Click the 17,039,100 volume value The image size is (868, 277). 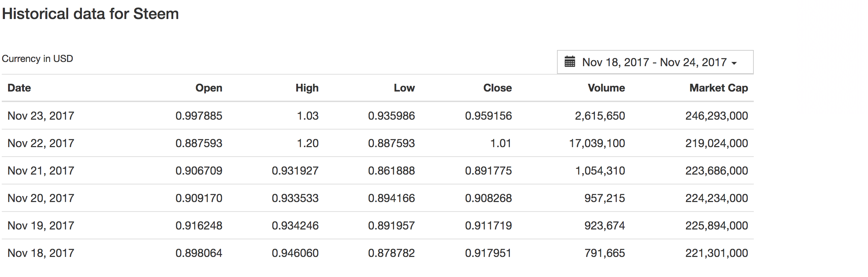click(x=597, y=143)
